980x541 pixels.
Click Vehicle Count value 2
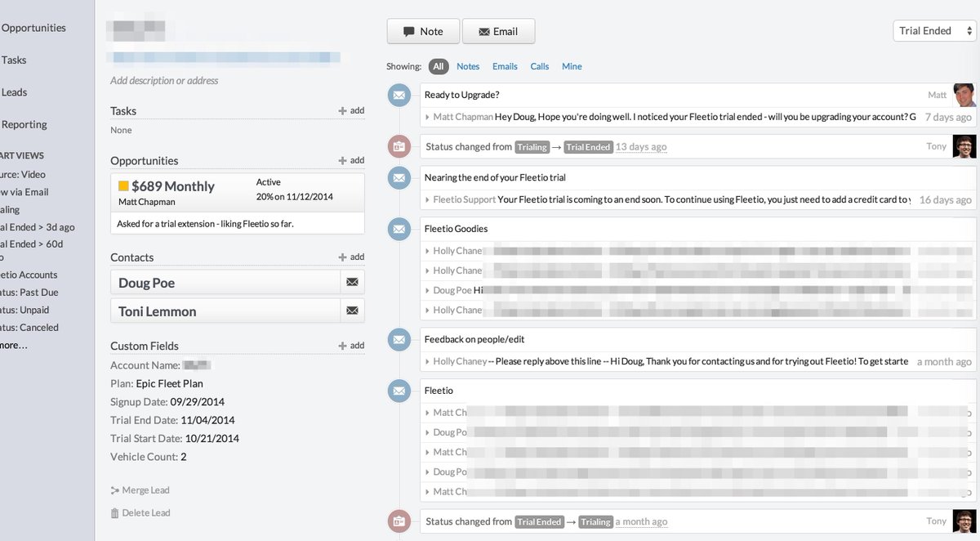point(184,457)
